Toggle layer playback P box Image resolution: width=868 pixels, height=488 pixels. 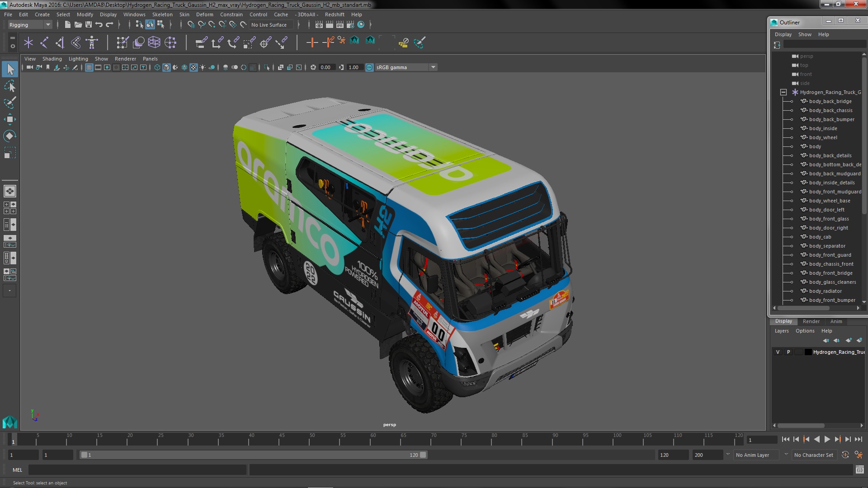[x=788, y=352]
